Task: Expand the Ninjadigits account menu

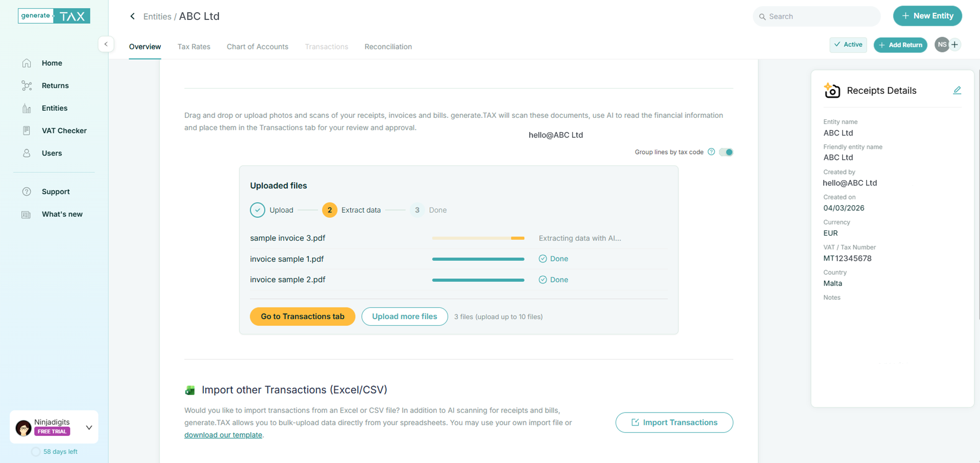Action: 89,427
